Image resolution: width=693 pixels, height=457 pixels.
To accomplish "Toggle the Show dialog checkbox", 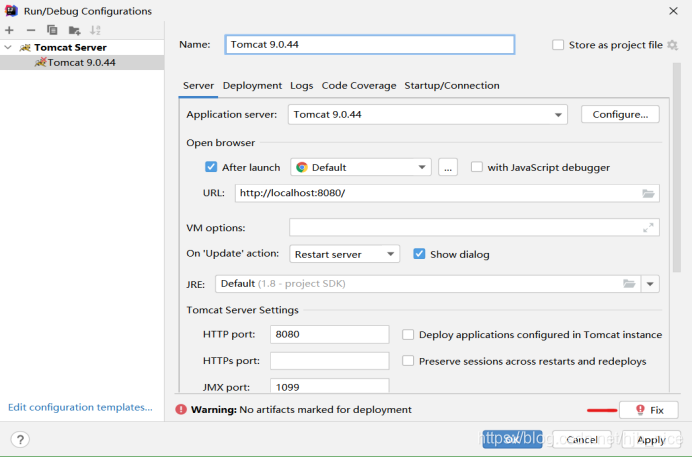I will click(x=419, y=254).
